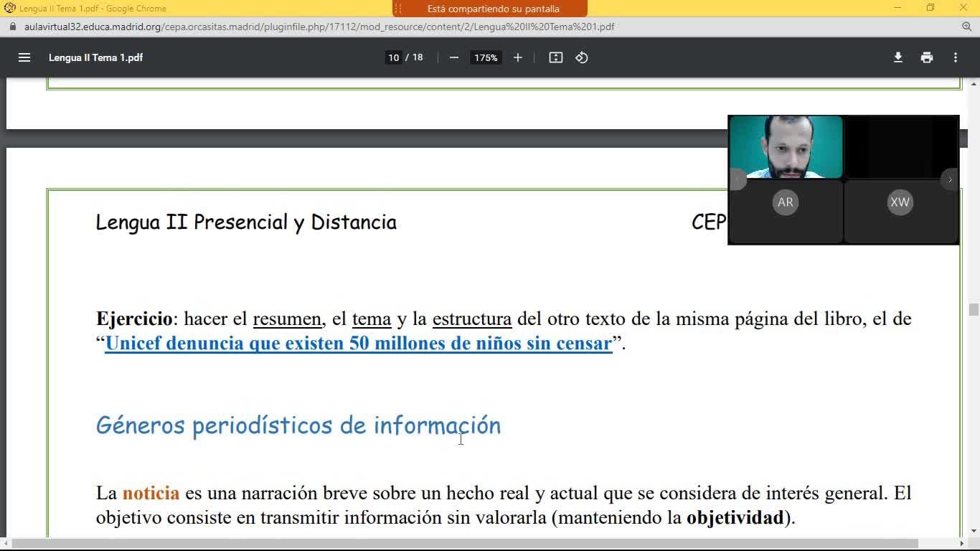This screenshot has width=980, height=551.
Task: Open the Unicef denuncia article link
Action: (359, 343)
